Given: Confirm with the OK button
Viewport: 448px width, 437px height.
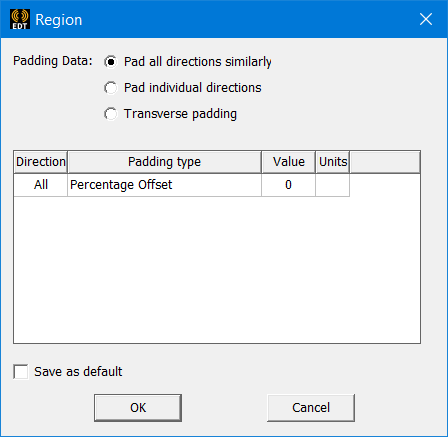Looking at the screenshot, I should tap(138, 408).
